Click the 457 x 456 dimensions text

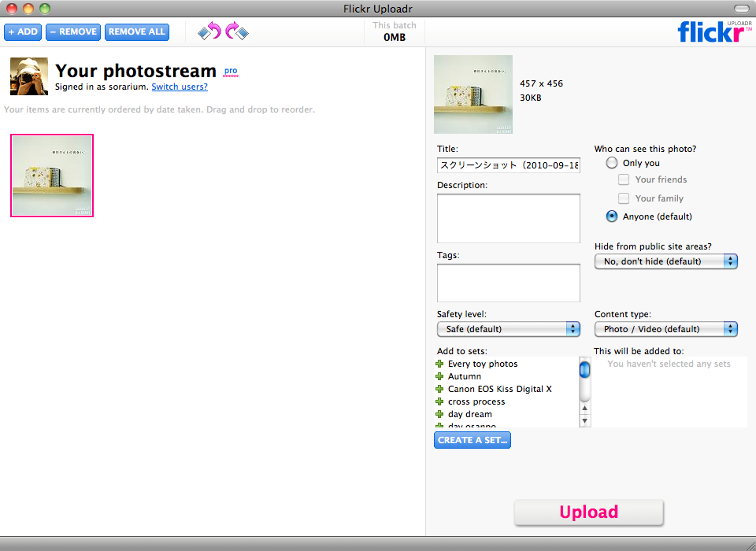coord(542,83)
